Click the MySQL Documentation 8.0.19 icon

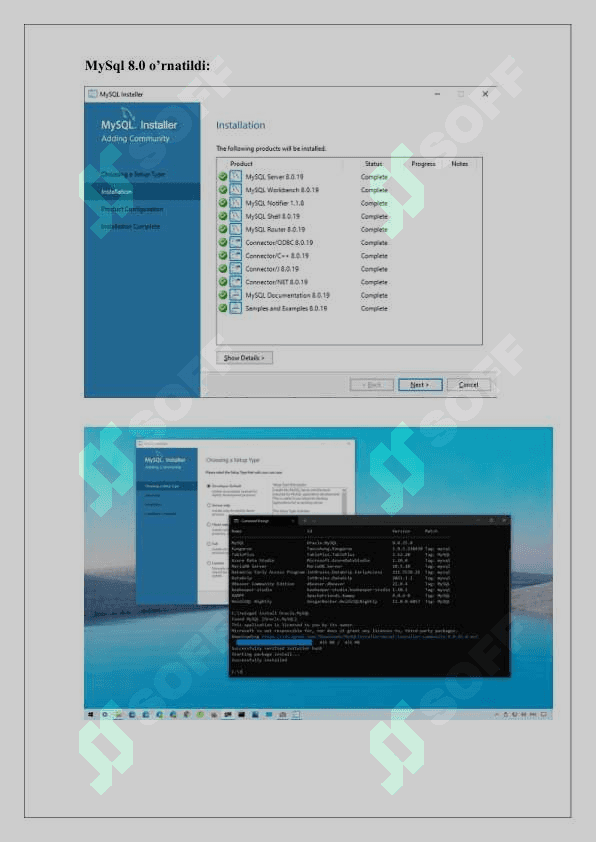point(236,295)
